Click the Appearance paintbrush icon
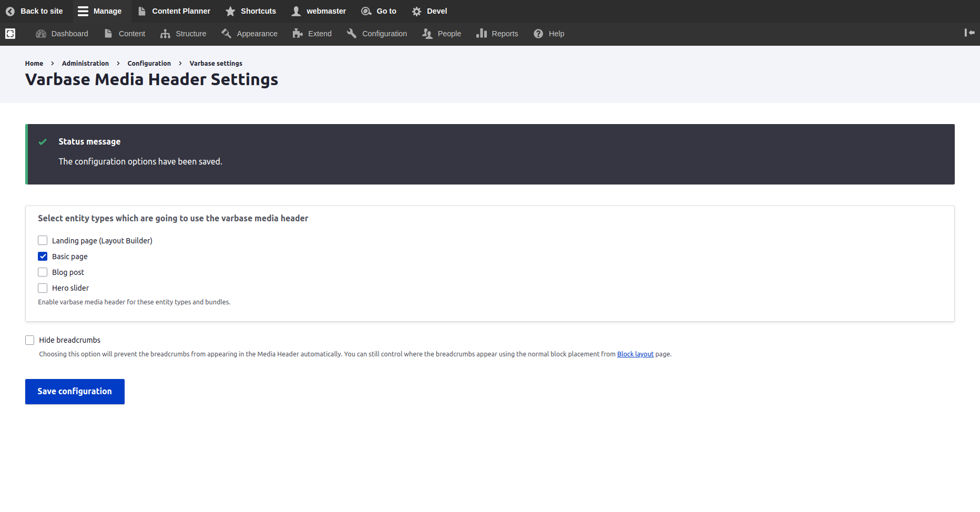 coord(227,34)
